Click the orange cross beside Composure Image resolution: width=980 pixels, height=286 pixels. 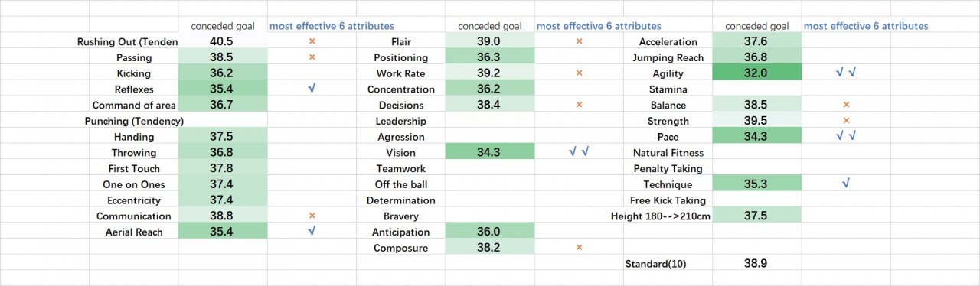coord(579,248)
